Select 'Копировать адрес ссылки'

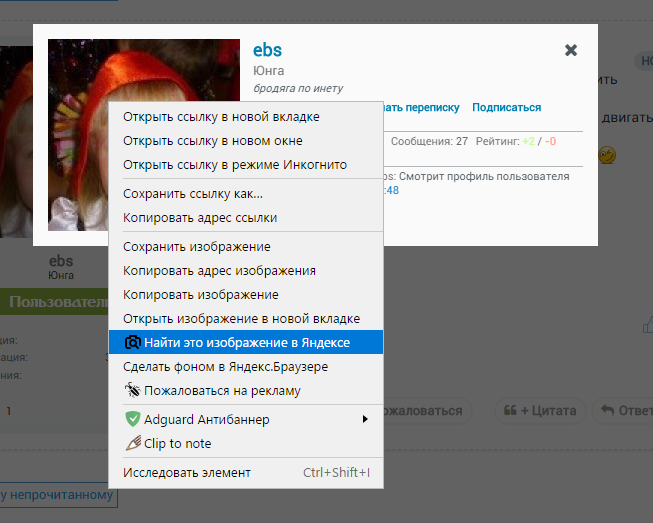tap(246, 218)
